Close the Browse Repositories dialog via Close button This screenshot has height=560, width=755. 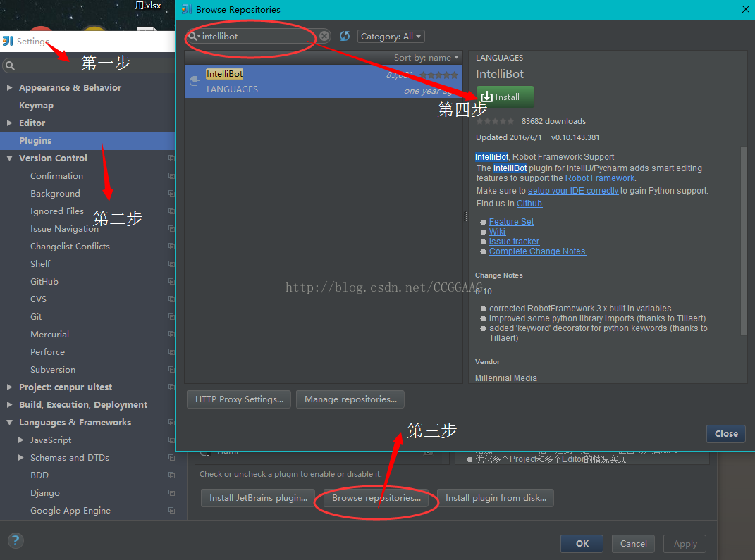tap(725, 433)
